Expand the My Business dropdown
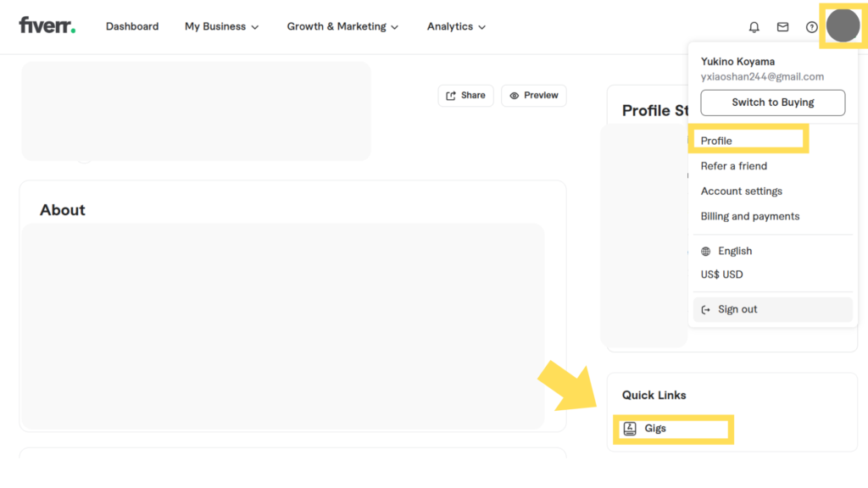The width and height of the screenshot is (868, 488). pos(221,26)
